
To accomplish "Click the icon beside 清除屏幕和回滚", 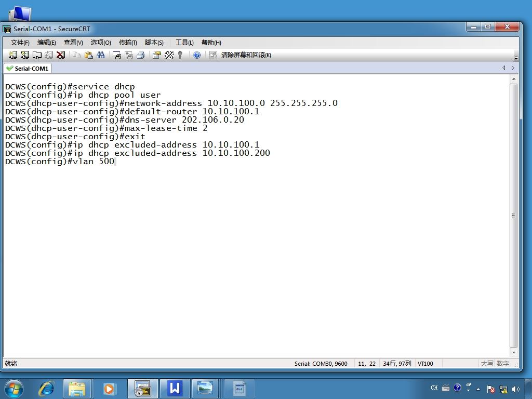I will pos(212,55).
